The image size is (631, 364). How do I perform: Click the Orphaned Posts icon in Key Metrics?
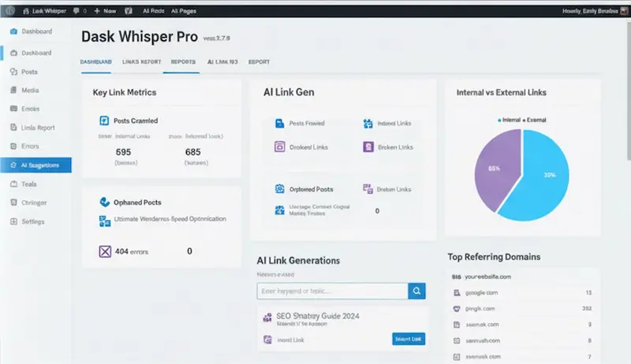pyautogui.click(x=105, y=202)
